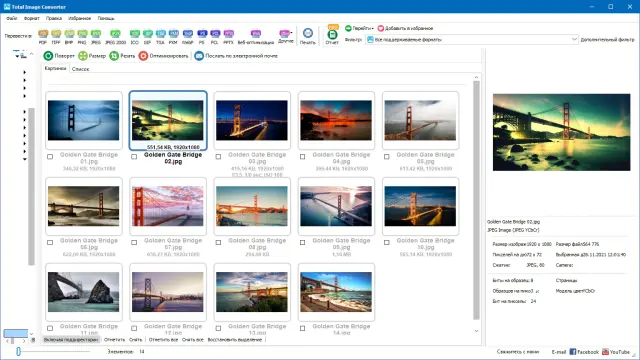Click the large preview image
This screenshot has width=640, height=360.
pos(561,132)
